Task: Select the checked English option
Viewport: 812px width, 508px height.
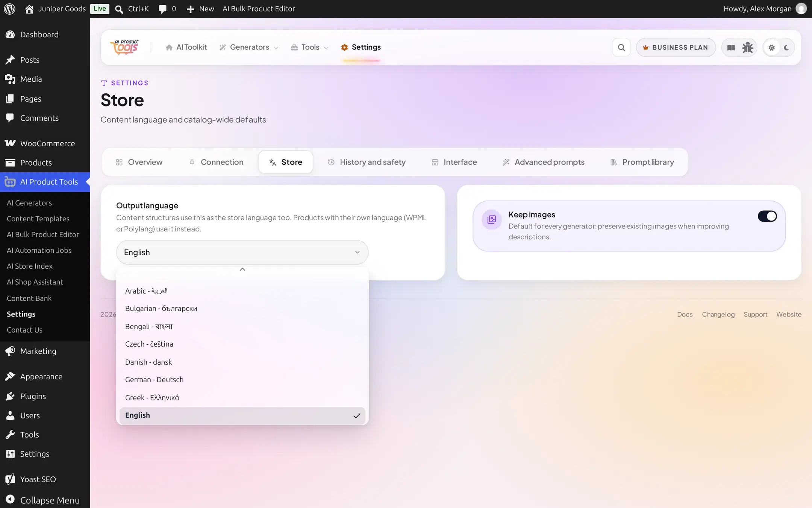Action: 242,415
